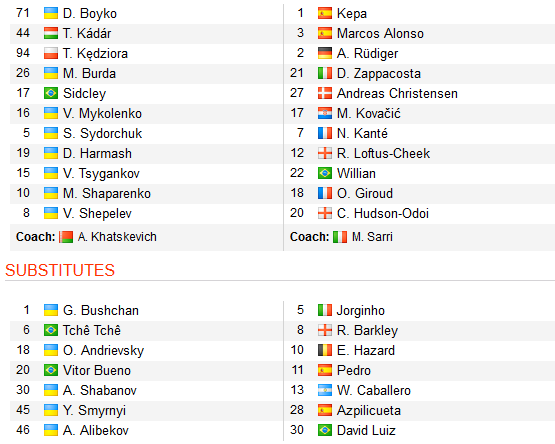Click the Denmark flag beside Andreas Christensen
Screen dimensions: 555x444
pyautogui.click(x=325, y=93)
